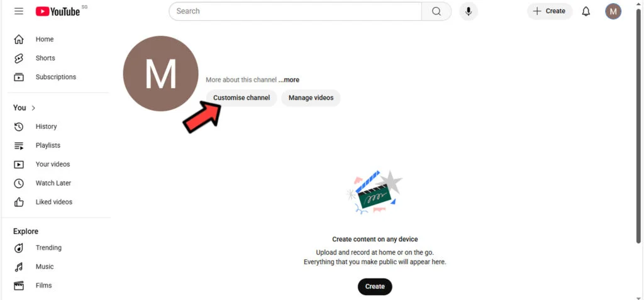This screenshot has height=300, width=644.
Task: Click the Customise channel button
Action: 241,98
